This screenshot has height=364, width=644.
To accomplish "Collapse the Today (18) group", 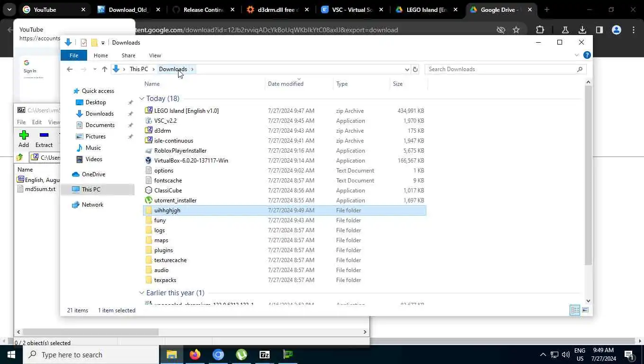I will [142, 99].
